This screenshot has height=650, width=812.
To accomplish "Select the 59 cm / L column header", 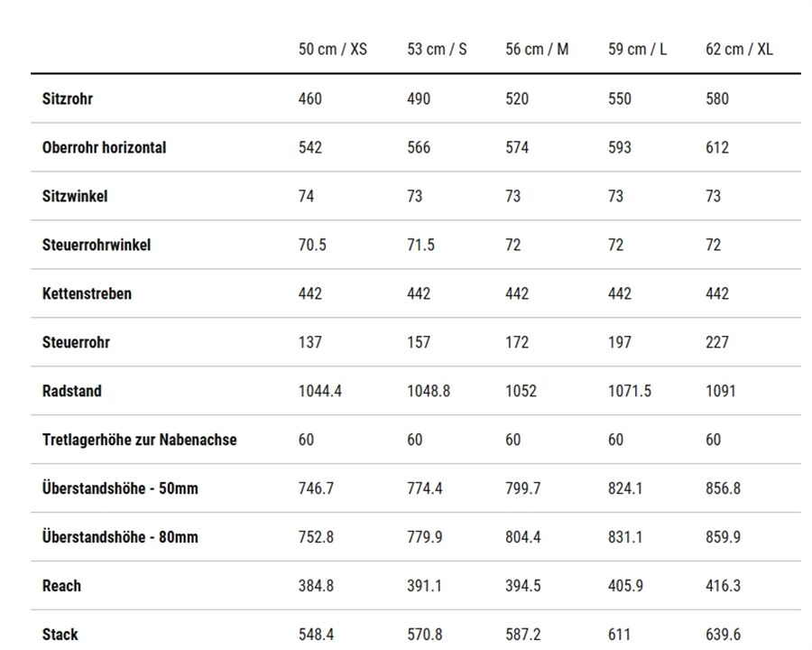I will click(637, 50).
